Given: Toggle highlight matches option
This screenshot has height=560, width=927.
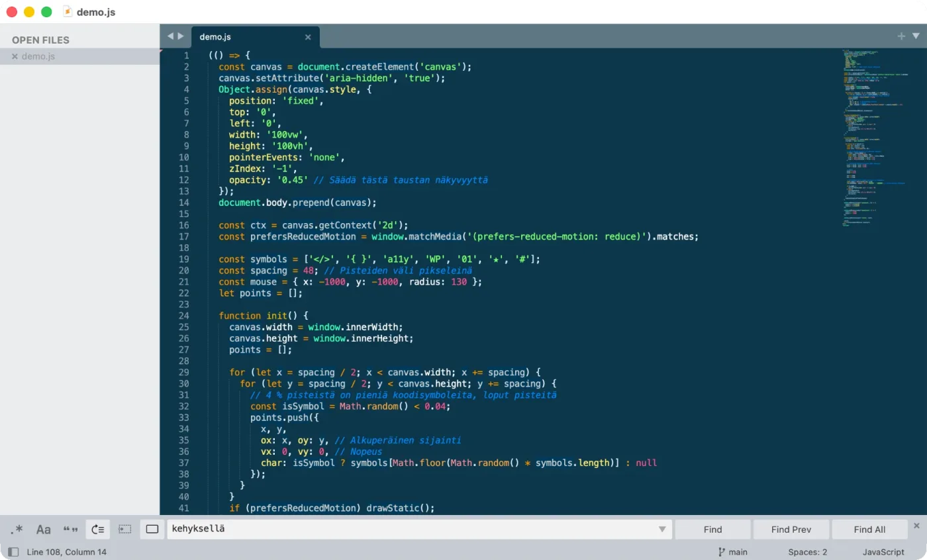Looking at the screenshot, I should tap(152, 529).
